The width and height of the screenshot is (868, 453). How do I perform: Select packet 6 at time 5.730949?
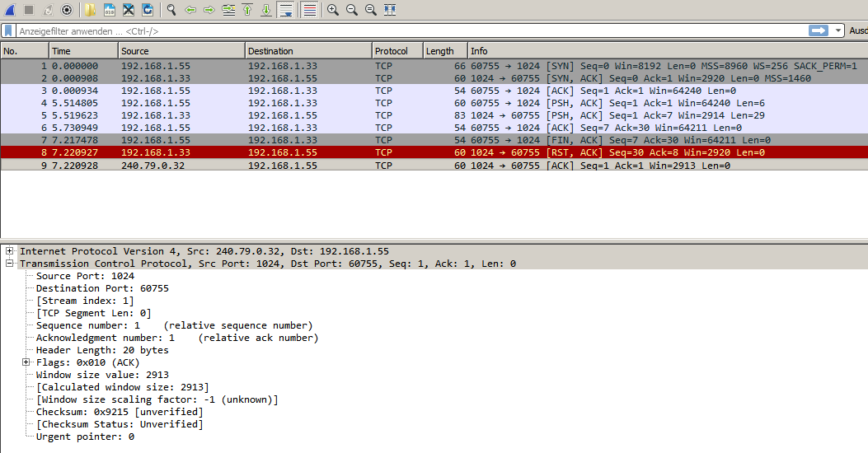434,128
